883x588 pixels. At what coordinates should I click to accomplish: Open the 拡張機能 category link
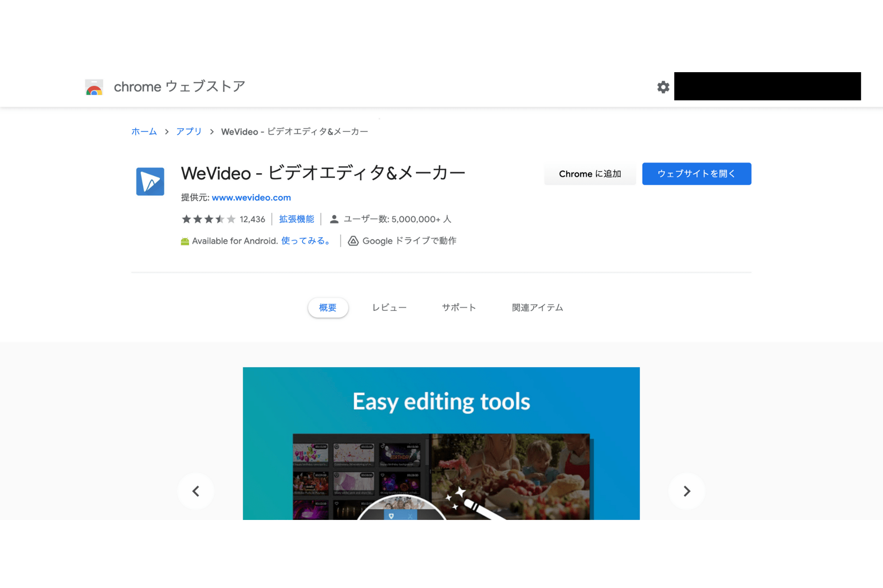coord(297,219)
